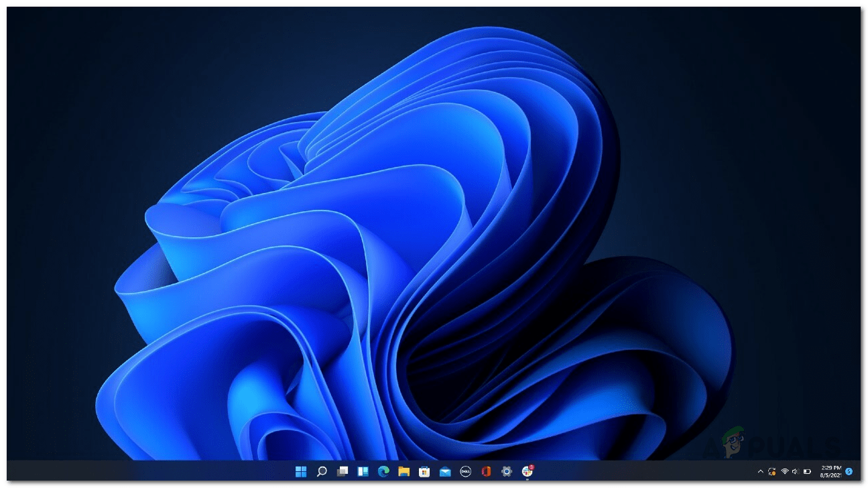Open the notification center badge
Screen dimensions: 868x488
[x=849, y=472]
